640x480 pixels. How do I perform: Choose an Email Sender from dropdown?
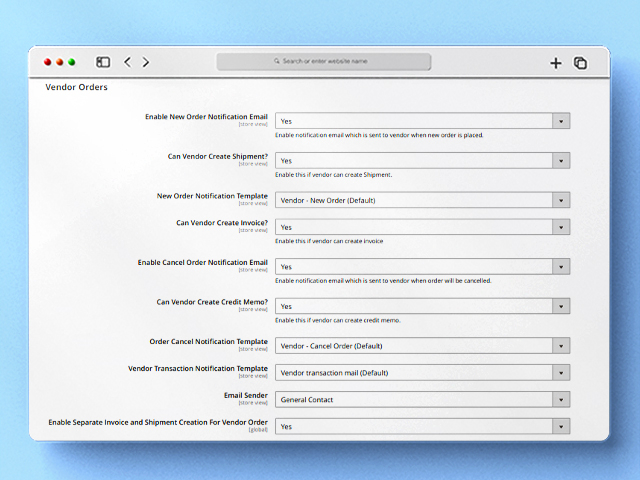(422, 400)
